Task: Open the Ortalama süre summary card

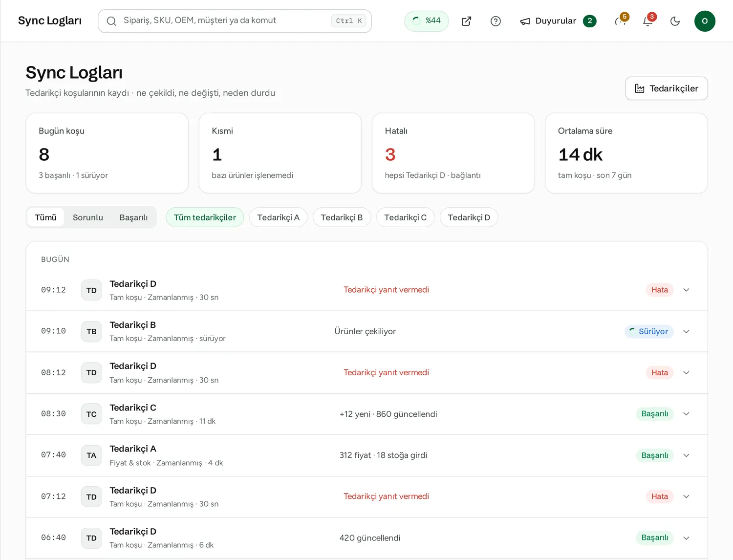Action: tap(626, 153)
